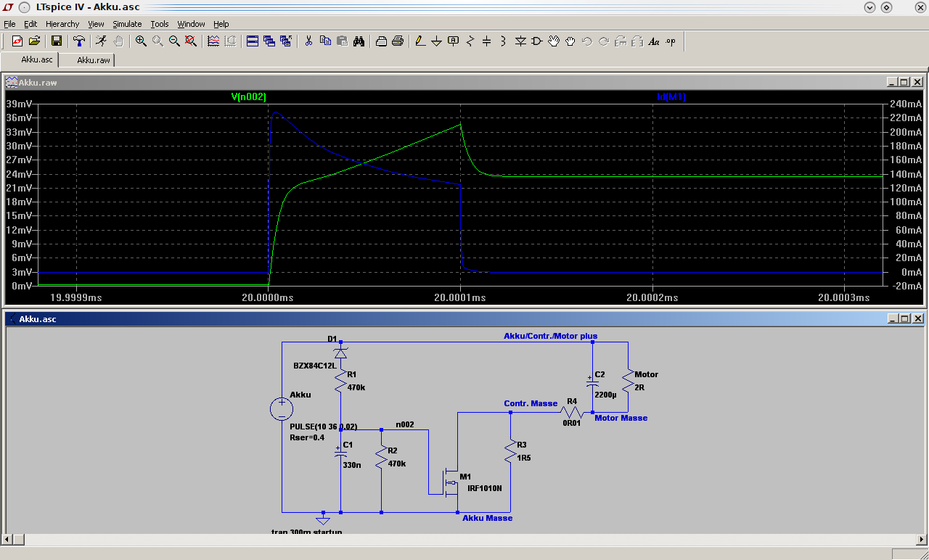929x560 pixels.
Task: Open the View menu
Action: coord(96,24)
